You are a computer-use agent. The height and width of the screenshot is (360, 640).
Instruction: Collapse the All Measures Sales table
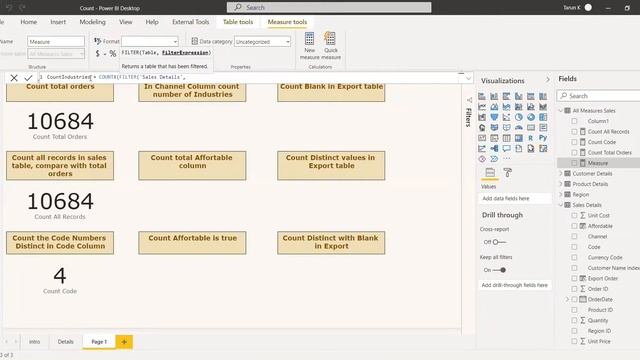pos(561,111)
